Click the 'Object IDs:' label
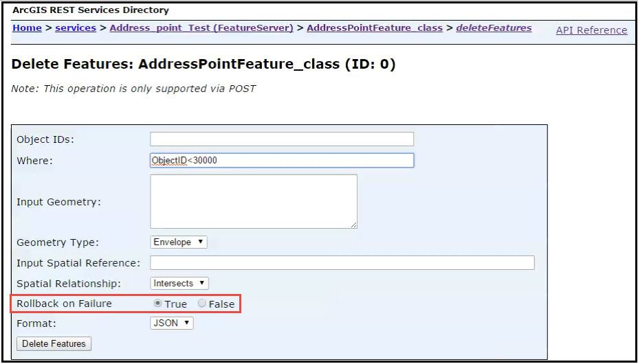This screenshot has height=364, width=638. pos(45,139)
